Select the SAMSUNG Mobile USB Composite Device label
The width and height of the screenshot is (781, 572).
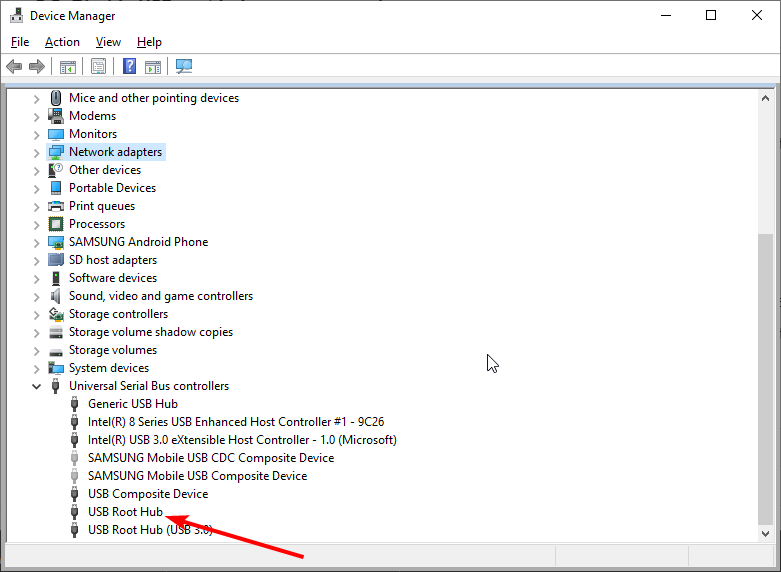(x=197, y=476)
